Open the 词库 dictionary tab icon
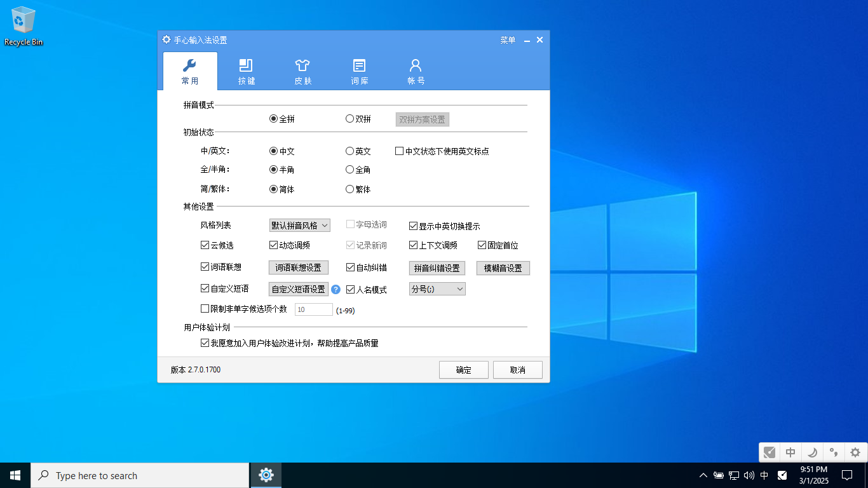The image size is (868, 488). tap(359, 65)
